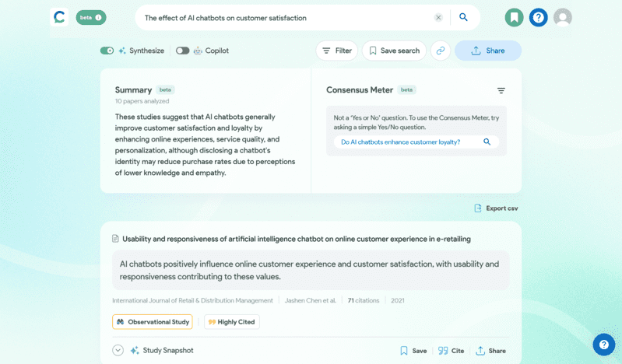
Task: Click the suggested question about customer loyalty
Action: coord(401,142)
